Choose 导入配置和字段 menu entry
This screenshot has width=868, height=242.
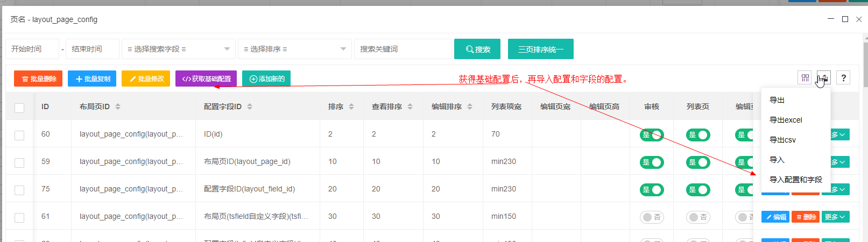795,180
